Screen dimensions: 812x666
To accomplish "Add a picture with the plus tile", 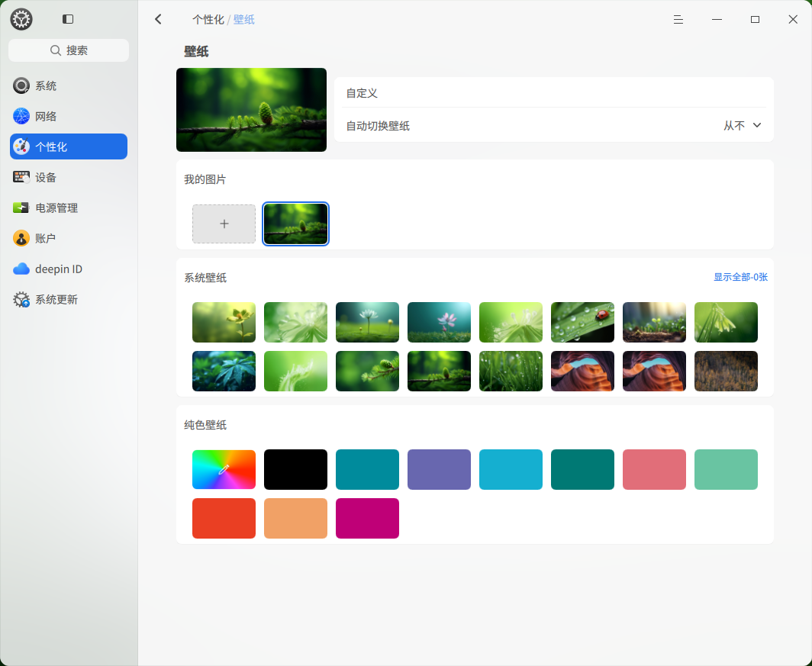I will pyautogui.click(x=224, y=224).
